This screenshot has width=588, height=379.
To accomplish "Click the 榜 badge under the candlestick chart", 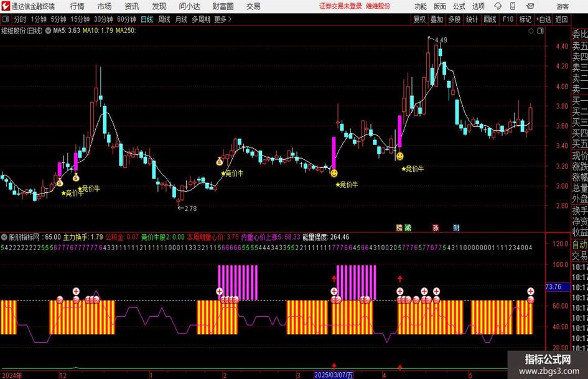I will (399, 227).
